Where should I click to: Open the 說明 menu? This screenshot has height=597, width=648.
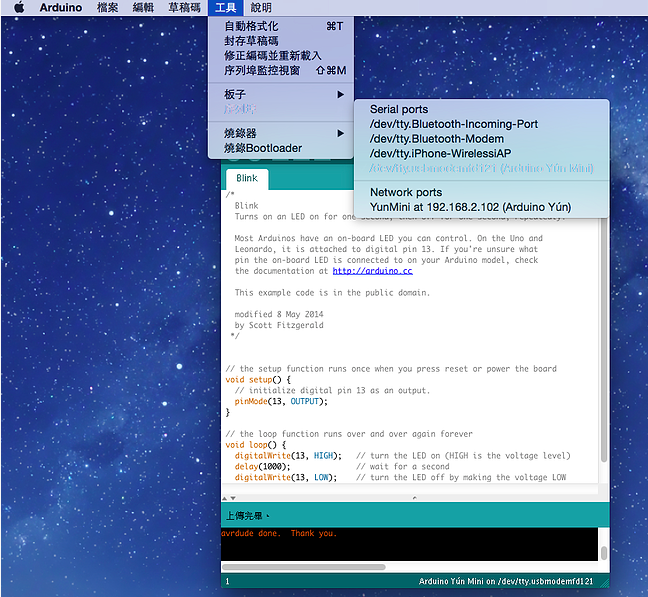coord(261,7)
